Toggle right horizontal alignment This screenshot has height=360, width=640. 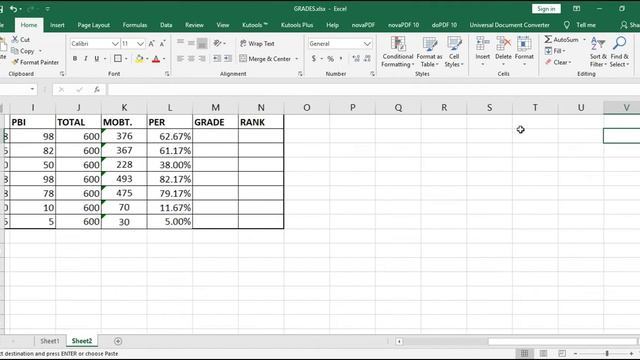point(202,59)
